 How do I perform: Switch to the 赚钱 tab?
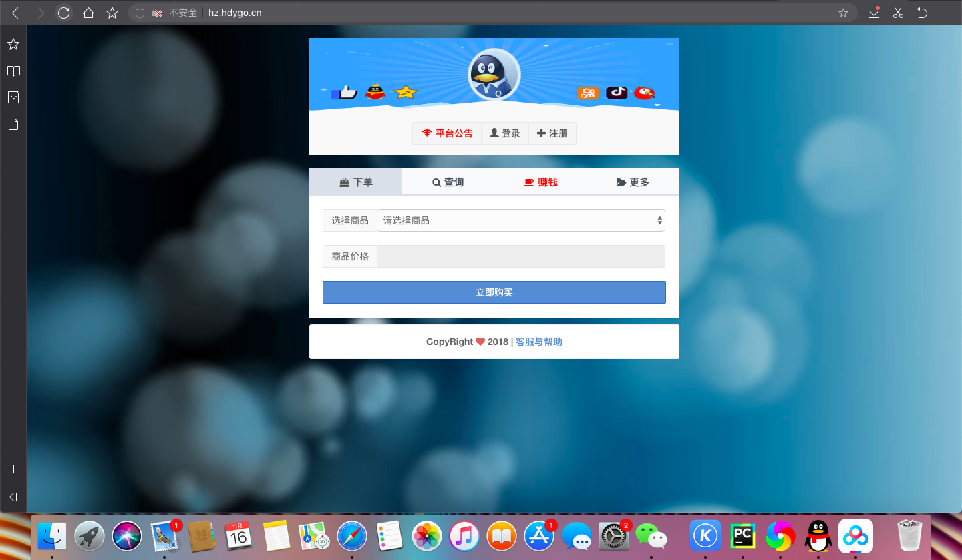pyautogui.click(x=540, y=182)
